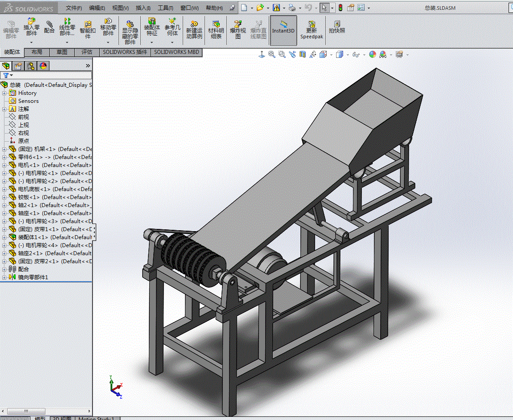The height and width of the screenshot is (420, 513).
Task: Open the 爆炸视图 exploded view tool
Action: [x=238, y=29]
